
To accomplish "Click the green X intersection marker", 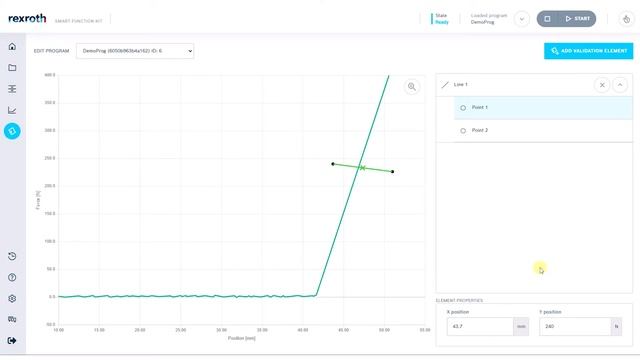I will [362, 168].
